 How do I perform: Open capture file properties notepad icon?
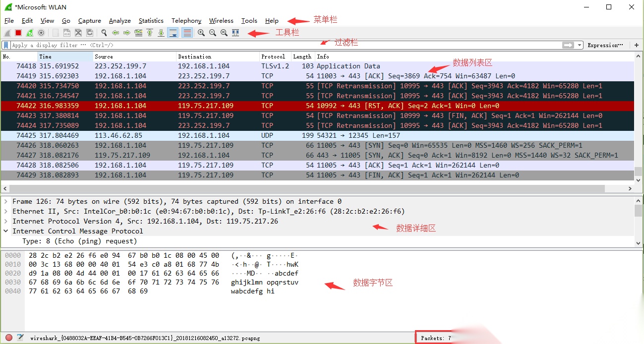20,338
